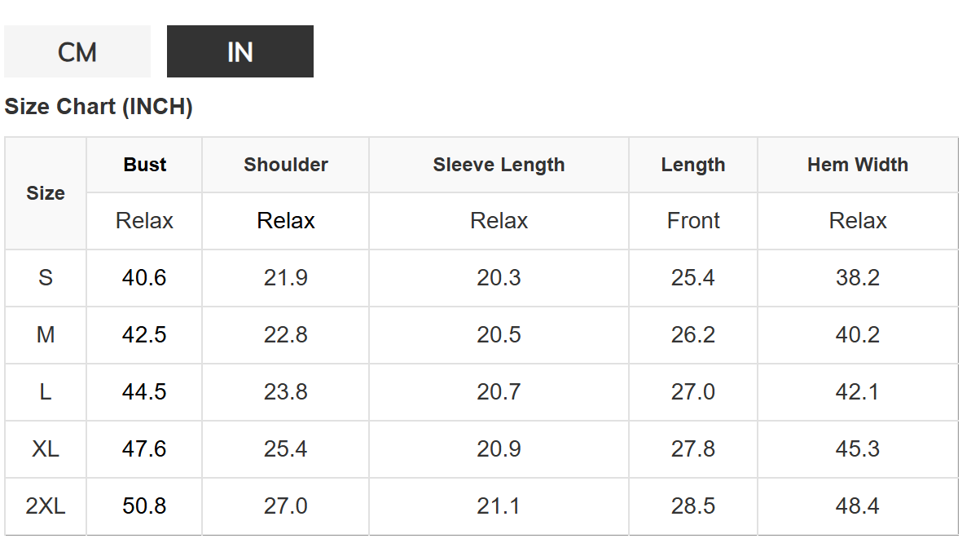Click the Size Chart (INCH) heading
This screenshot has width=980, height=552.
coord(99,107)
